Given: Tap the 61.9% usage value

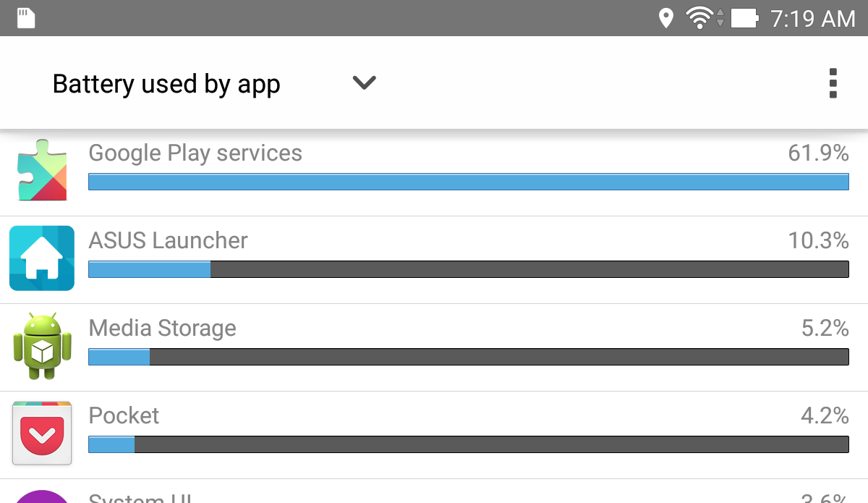Looking at the screenshot, I should point(818,153).
